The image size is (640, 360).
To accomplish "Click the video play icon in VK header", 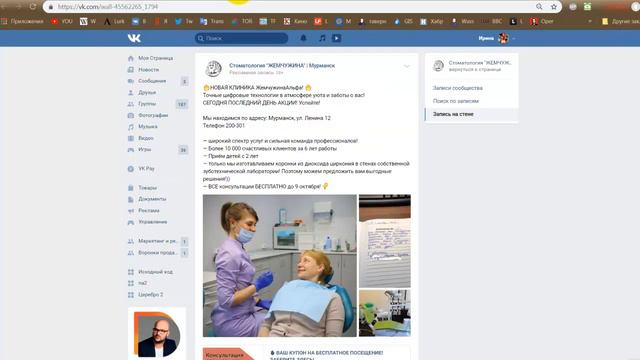I will pos(336,38).
